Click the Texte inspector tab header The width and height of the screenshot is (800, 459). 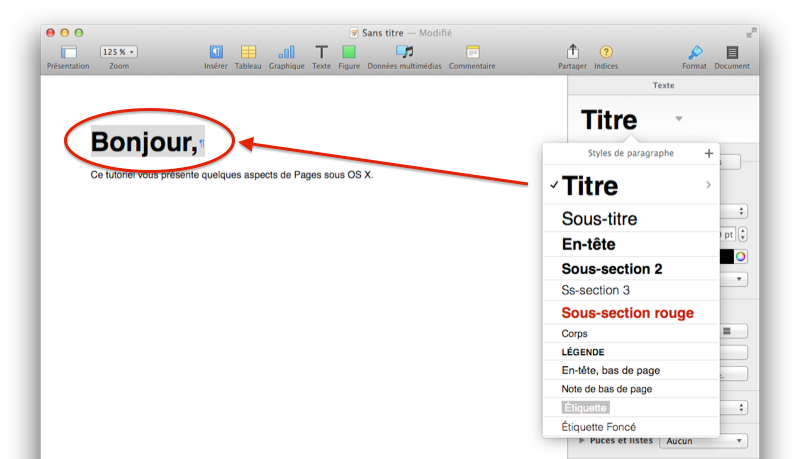(663, 85)
